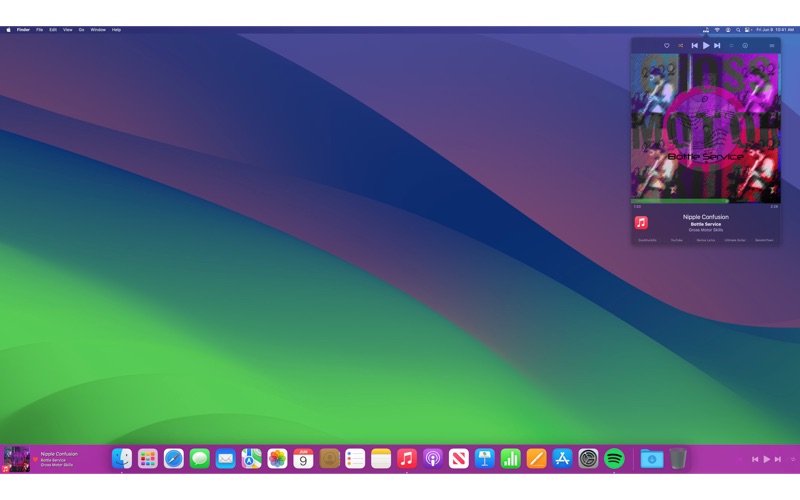Click the album thumbnail in the Dock bar

(x=16, y=459)
